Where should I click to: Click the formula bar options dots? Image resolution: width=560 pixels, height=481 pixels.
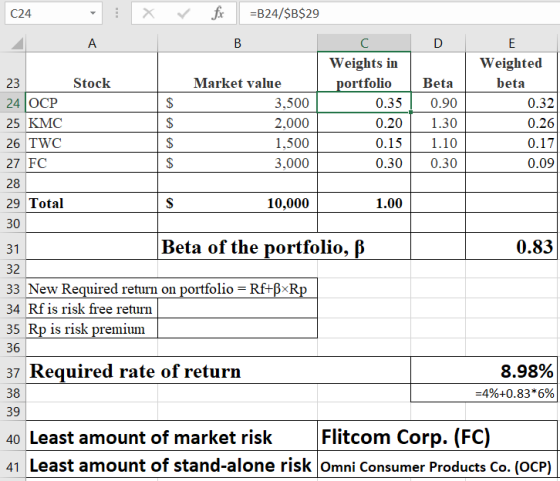pyautogui.click(x=117, y=13)
